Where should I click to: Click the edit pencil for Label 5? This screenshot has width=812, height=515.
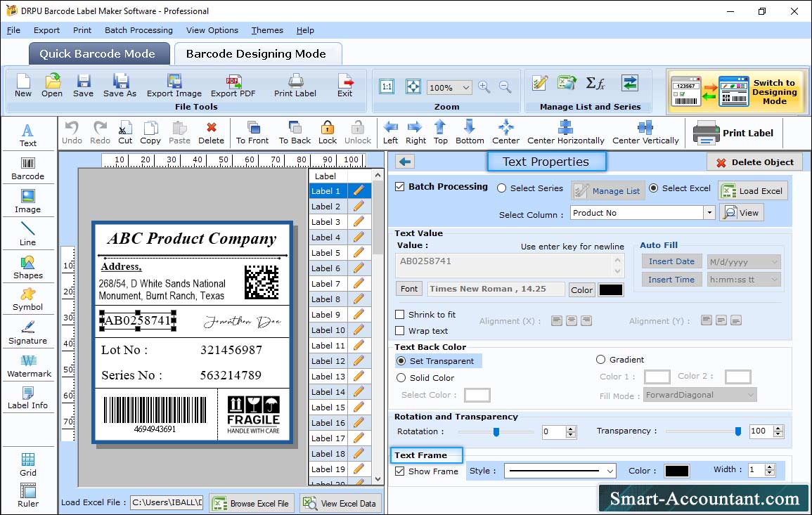coord(359,253)
